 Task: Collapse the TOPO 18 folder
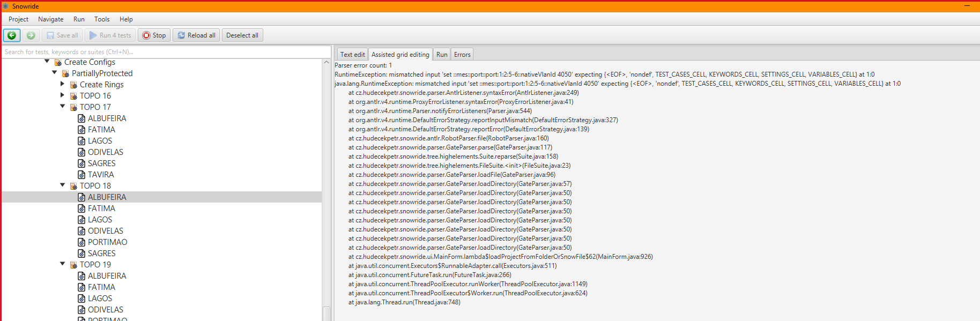tap(62, 185)
